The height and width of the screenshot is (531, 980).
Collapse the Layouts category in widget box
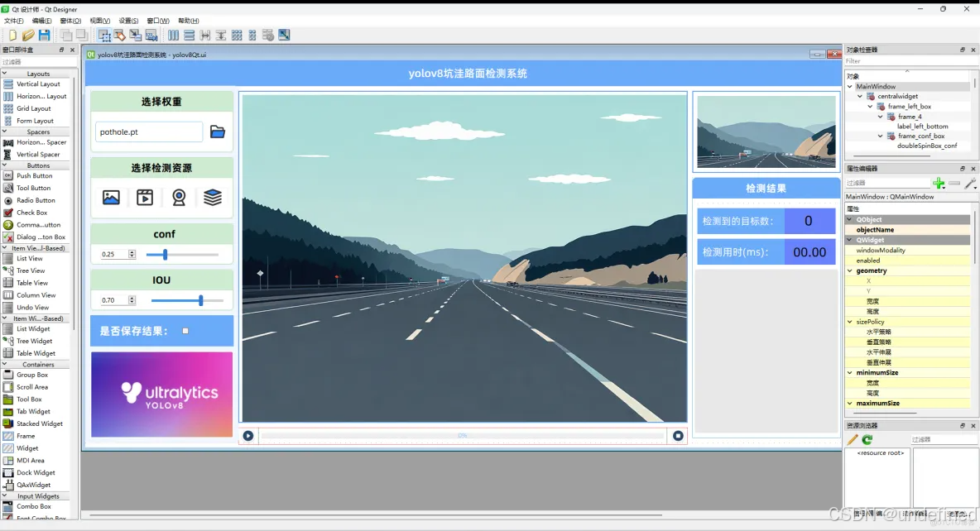[5, 73]
